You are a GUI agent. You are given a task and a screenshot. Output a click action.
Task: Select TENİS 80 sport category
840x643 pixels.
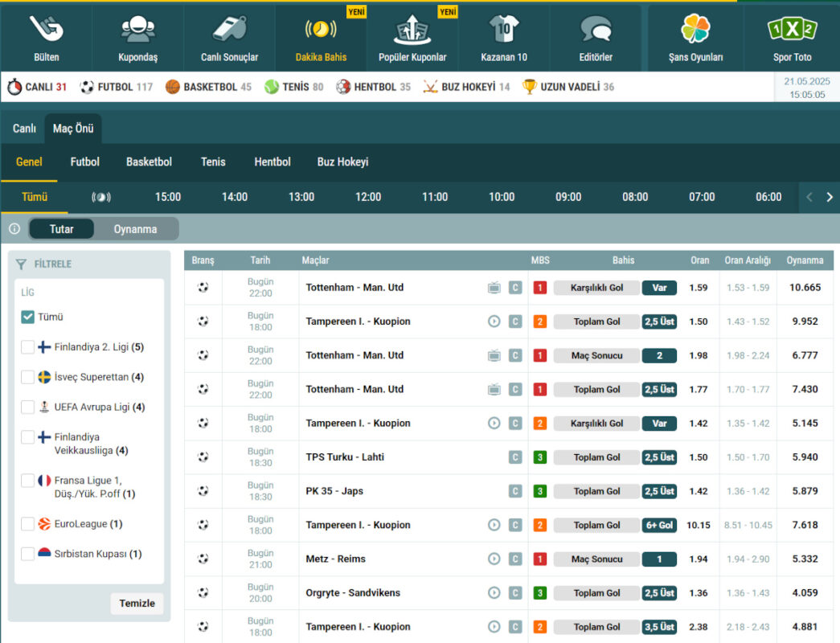pyautogui.click(x=294, y=87)
